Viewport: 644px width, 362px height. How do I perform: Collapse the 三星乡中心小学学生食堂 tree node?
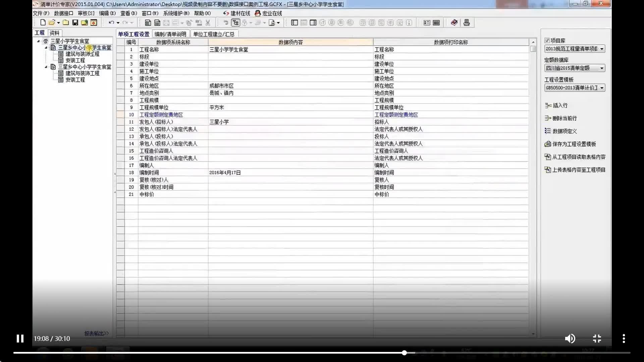click(x=47, y=48)
